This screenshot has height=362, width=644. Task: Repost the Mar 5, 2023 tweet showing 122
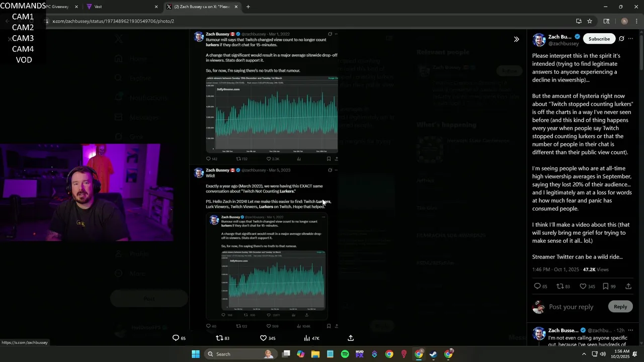242,326
